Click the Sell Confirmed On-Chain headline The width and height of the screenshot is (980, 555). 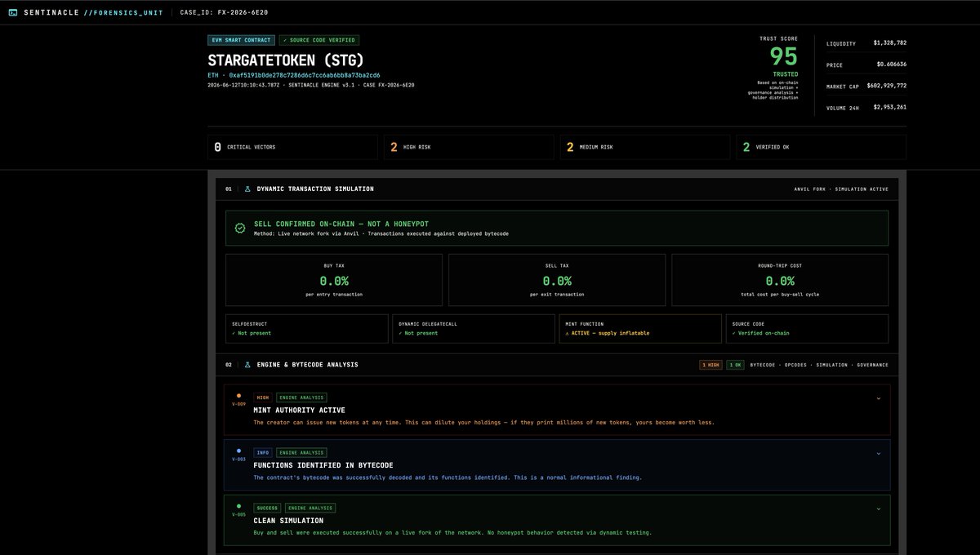pos(341,224)
